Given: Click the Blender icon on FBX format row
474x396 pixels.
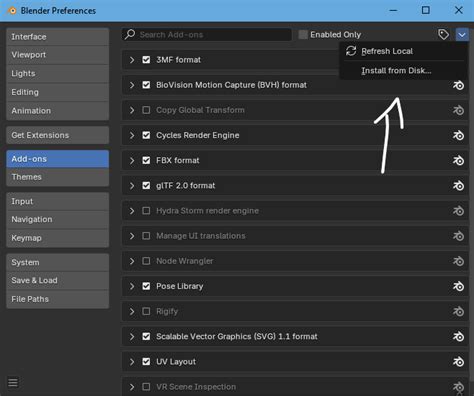Looking at the screenshot, I should [x=458, y=160].
